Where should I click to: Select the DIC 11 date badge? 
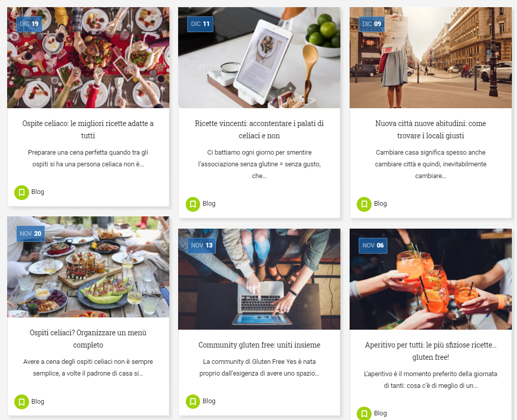tap(200, 24)
